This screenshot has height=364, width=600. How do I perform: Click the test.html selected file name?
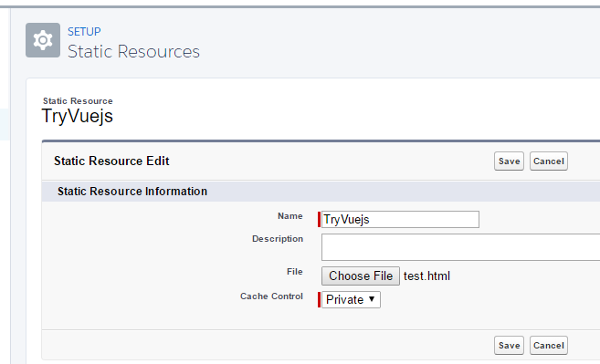tap(426, 276)
